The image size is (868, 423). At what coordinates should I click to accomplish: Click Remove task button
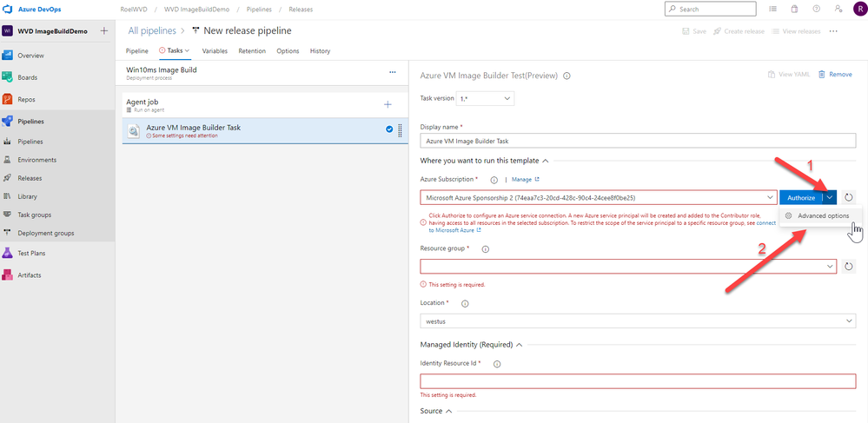click(x=835, y=74)
